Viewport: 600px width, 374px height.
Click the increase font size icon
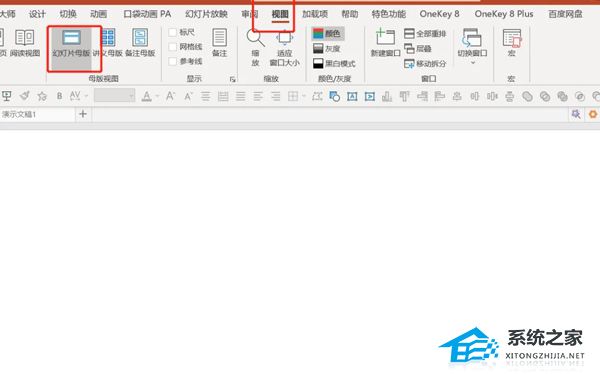click(x=170, y=96)
